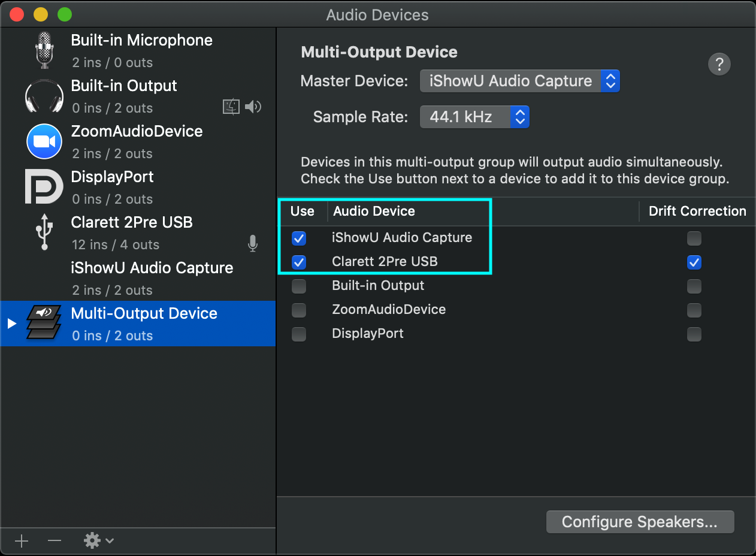
Task: Select iShowU Audio Capture in the sidebar
Action: [x=138, y=278]
